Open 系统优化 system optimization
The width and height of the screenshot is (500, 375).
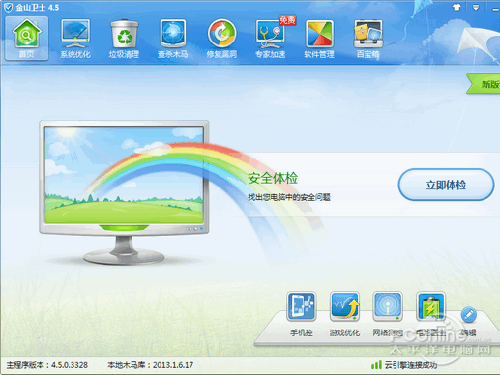(75, 38)
